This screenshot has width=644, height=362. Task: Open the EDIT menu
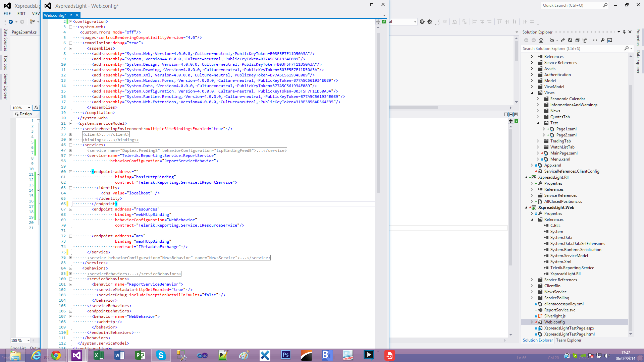click(x=21, y=14)
